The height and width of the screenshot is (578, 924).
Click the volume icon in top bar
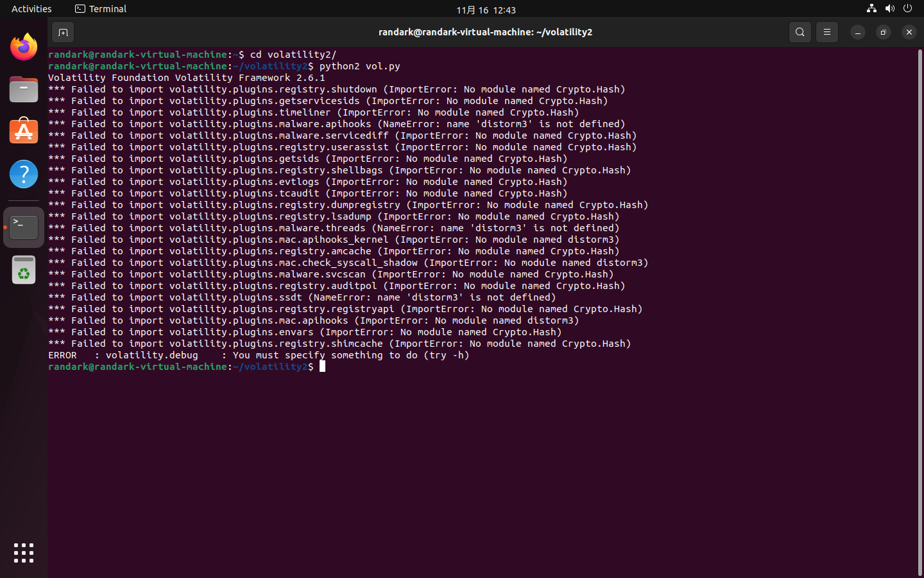[x=889, y=8]
